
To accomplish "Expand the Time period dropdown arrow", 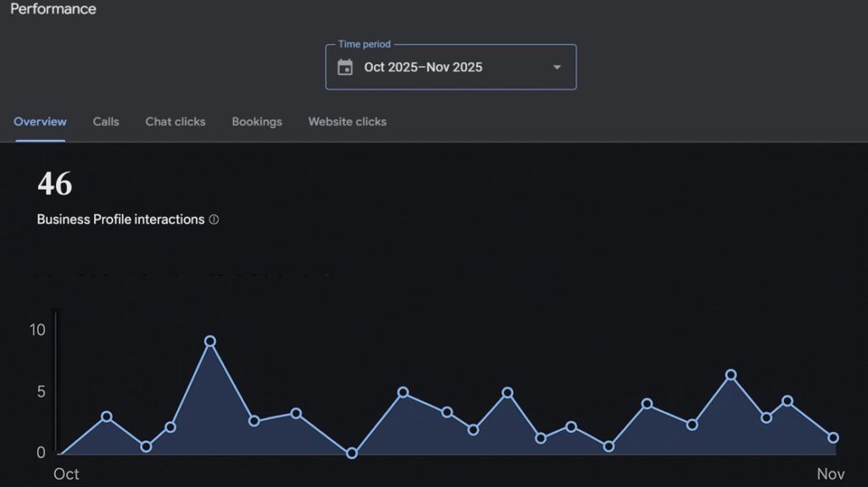I will click(x=557, y=68).
